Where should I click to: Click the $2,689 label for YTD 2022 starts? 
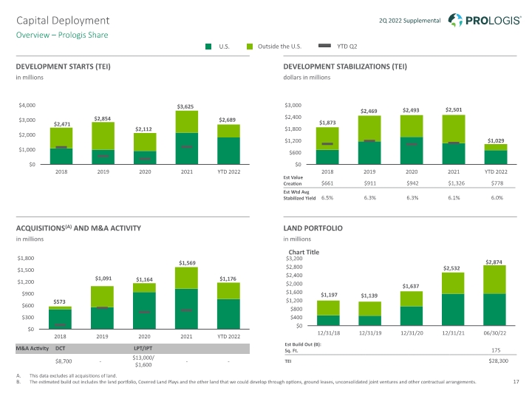228,120
